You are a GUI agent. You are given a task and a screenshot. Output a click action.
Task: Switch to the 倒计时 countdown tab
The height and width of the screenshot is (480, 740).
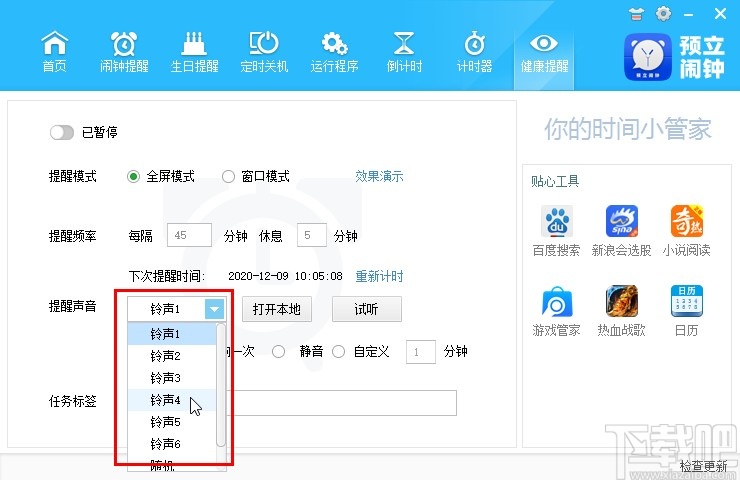click(404, 52)
